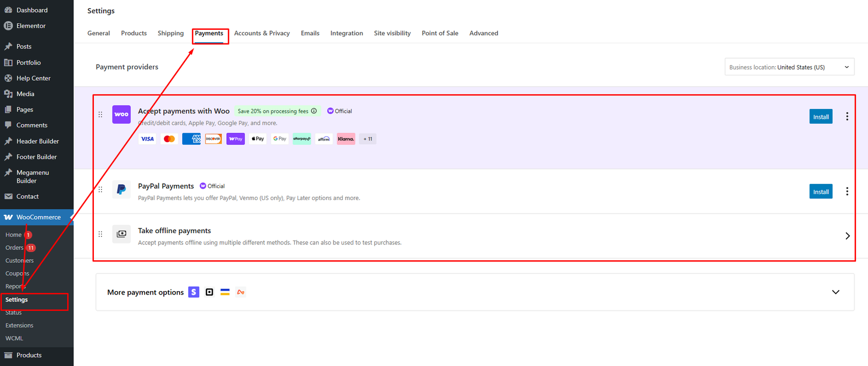
Task: Click the info icon next to processing fees
Action: pyautogui.click(x=314, y=111)
